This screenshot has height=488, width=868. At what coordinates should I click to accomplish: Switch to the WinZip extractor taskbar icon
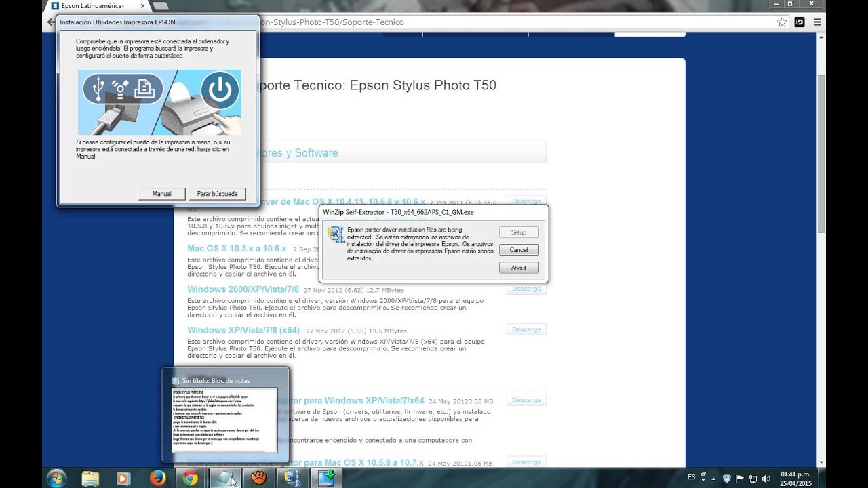293,478
